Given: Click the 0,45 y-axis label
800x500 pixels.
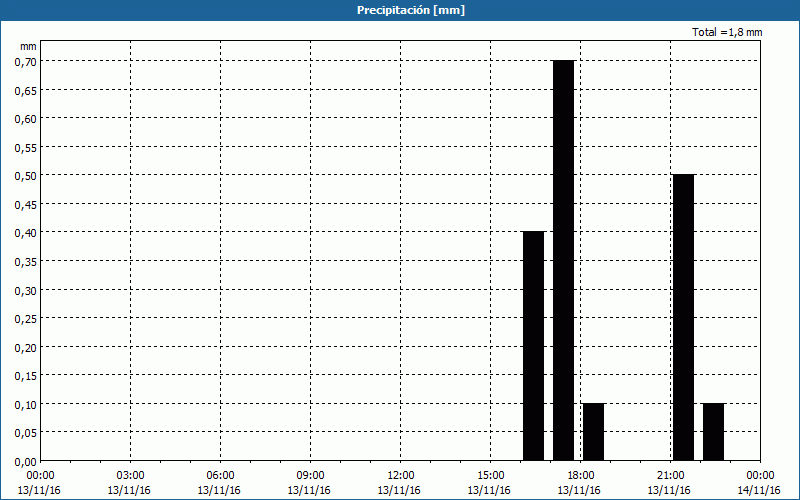Looking at the screenshot, I should click(25, 204).
